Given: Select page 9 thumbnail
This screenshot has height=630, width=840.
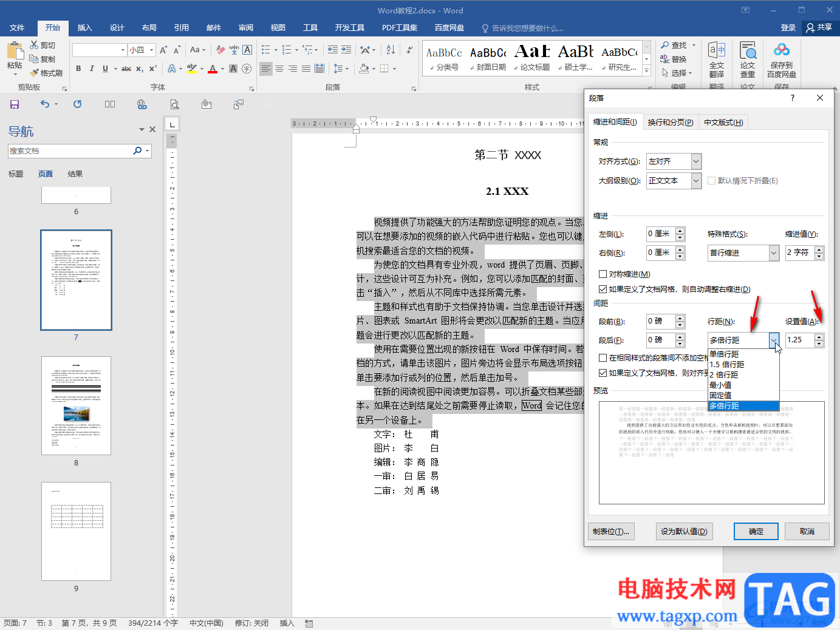Looking at the screenshot, I should (x=76, y=531).
